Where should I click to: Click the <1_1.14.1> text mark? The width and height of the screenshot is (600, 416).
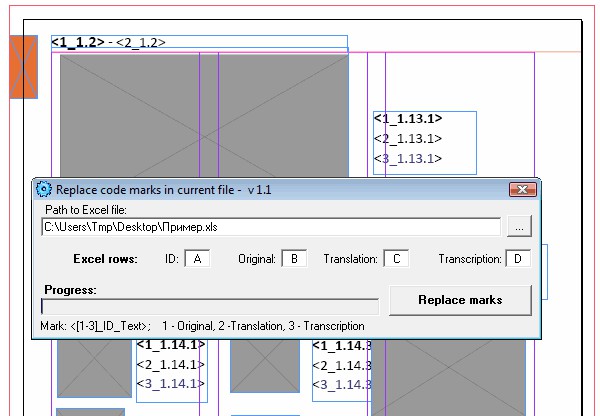point(171,345)
